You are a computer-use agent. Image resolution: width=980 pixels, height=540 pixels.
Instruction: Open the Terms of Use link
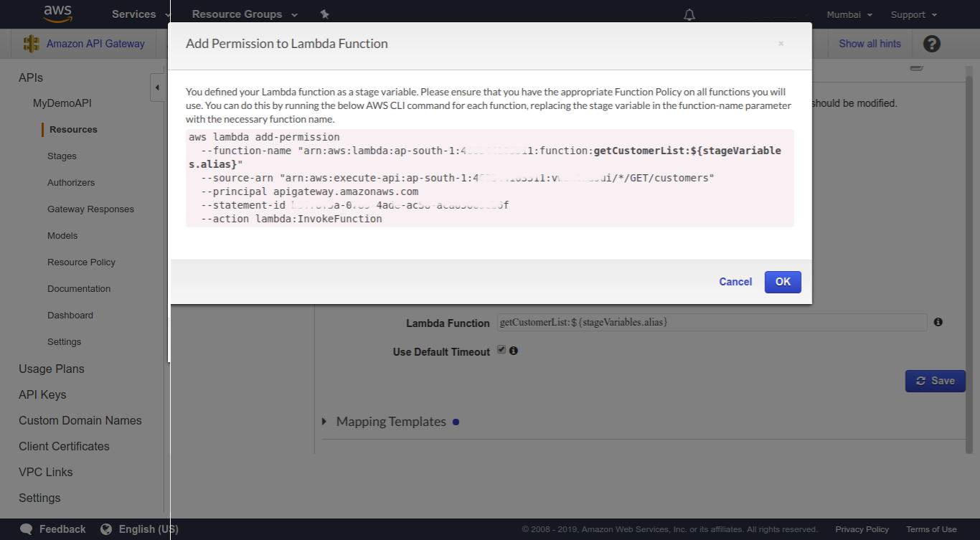pos(931,529)
